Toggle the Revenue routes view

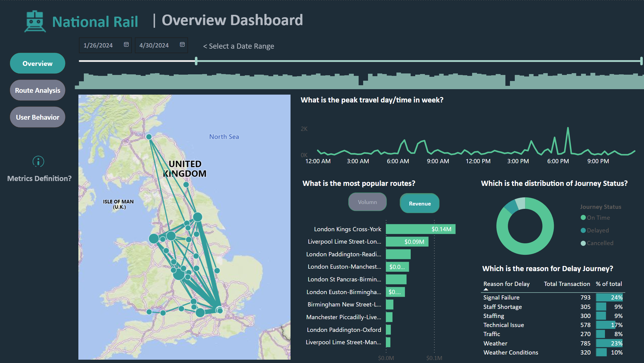coord(419,203)
